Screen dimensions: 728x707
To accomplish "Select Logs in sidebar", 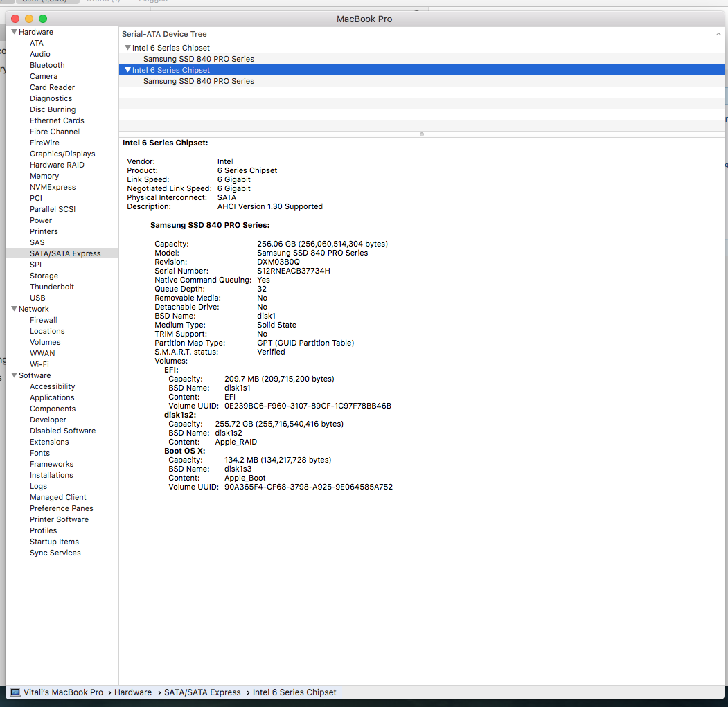I will (x=38, y=487).
